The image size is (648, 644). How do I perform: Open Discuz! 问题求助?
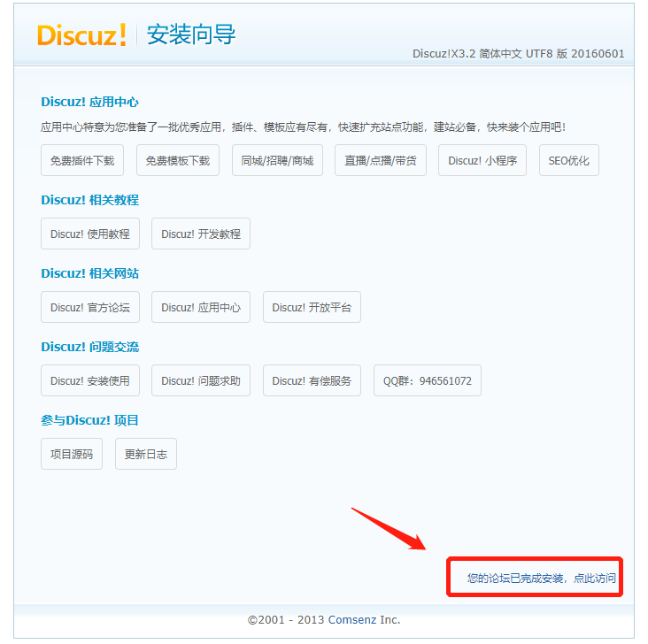tap(201, 381)
